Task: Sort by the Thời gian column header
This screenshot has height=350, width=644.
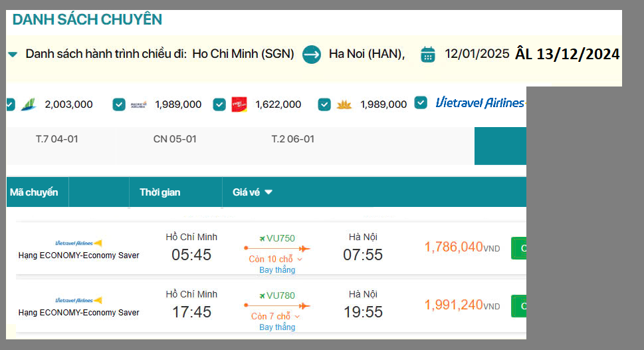Action: (x=160, y=192)
